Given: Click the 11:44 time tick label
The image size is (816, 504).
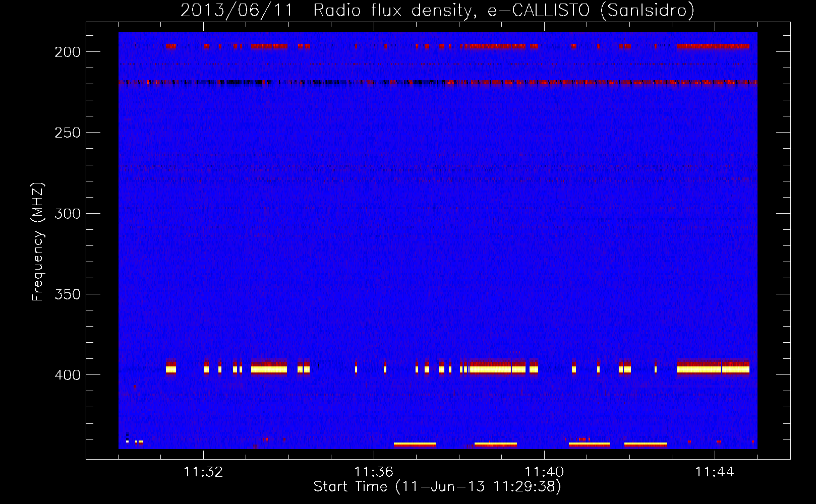Looking at the screenshot, I should [x=715, y=472].
